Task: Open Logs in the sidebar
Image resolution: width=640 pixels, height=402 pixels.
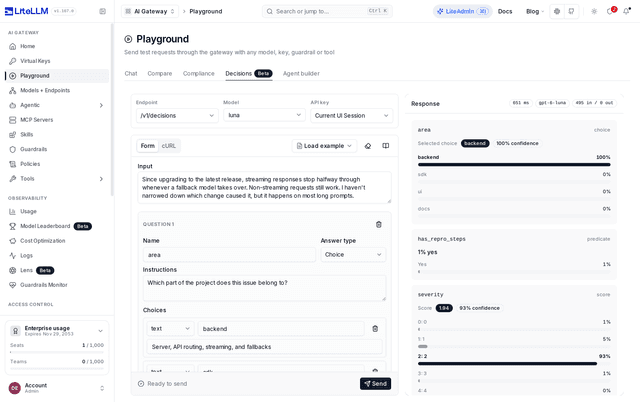Action: click(x=57, y=255)
